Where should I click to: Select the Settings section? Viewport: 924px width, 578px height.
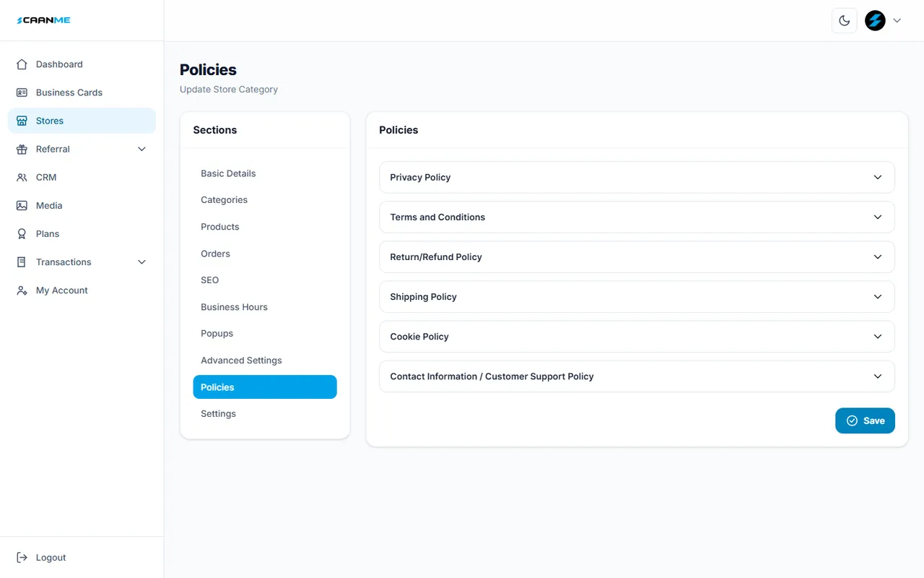pyautogui.click(x=265, y=413)
